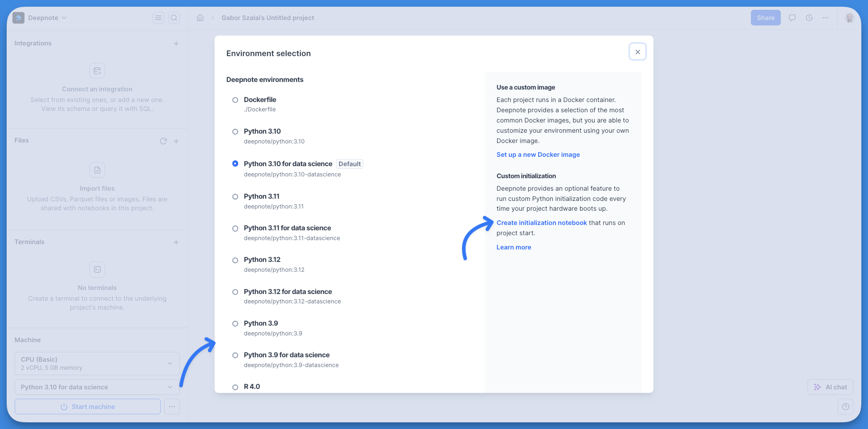Select the R 4.0 environment
Viewport: 868px width, 429px height.
tap(235, 388)
